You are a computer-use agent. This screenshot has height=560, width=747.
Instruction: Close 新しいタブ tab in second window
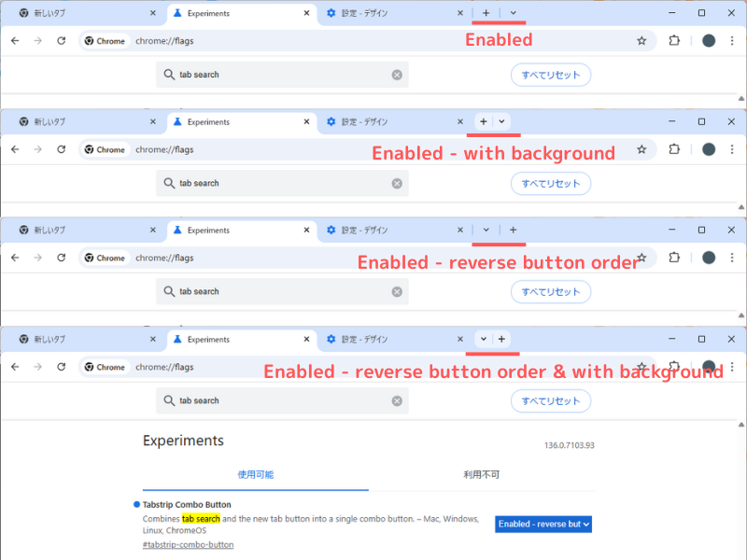click(153, 122)
